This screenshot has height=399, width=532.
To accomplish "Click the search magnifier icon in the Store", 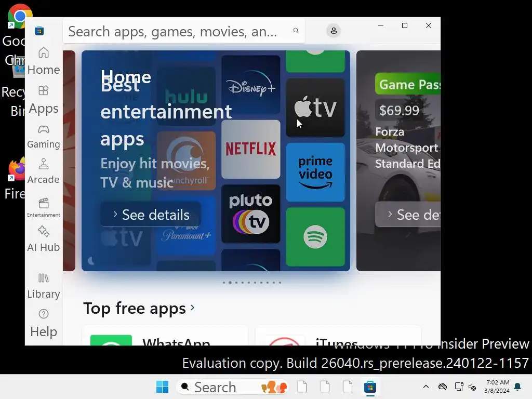I will click(x=296, y=31).
